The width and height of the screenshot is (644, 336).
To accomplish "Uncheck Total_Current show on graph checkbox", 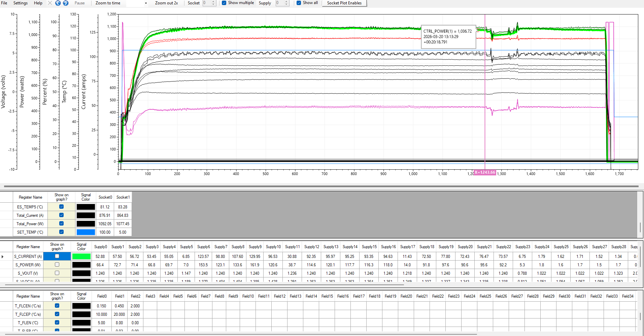I will tap(61, 215).
